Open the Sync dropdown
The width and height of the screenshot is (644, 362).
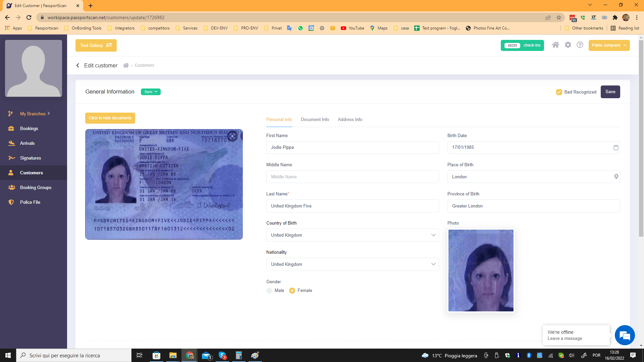point(150,92)
